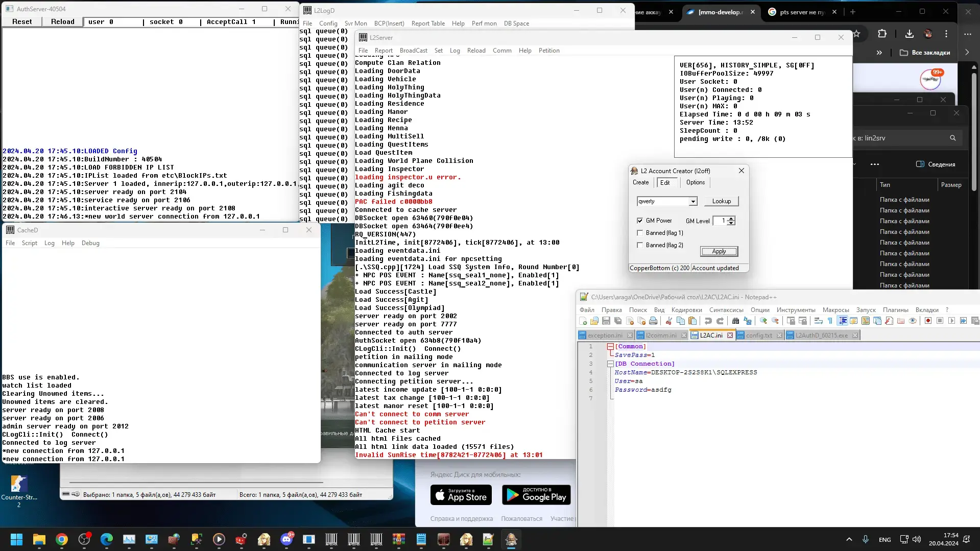Open Кодировки menu in Notepad++
Image resolution: width=980 pixels, height=551 pixels.
coord(686,310)
